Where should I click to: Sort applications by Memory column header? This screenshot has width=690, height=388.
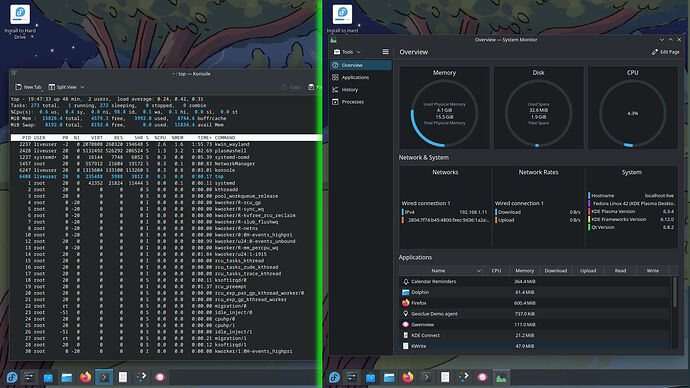click(525, 271)
